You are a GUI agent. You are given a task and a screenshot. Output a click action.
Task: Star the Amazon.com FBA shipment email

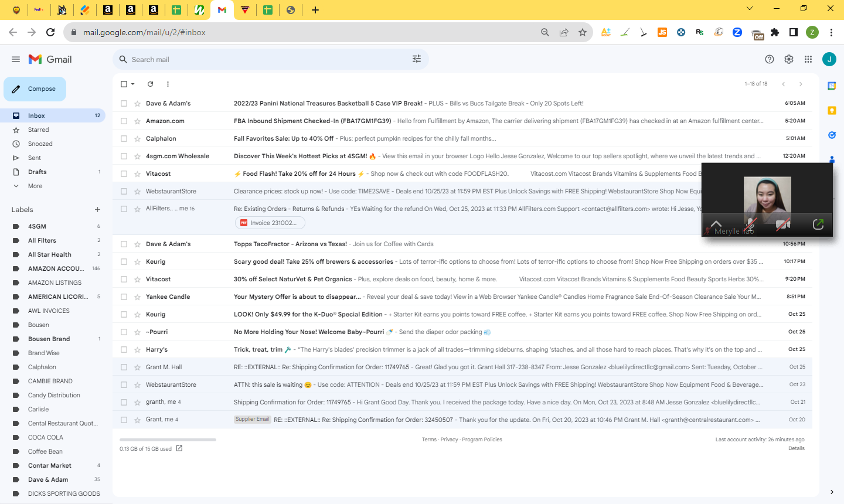(x=137, y=121)
